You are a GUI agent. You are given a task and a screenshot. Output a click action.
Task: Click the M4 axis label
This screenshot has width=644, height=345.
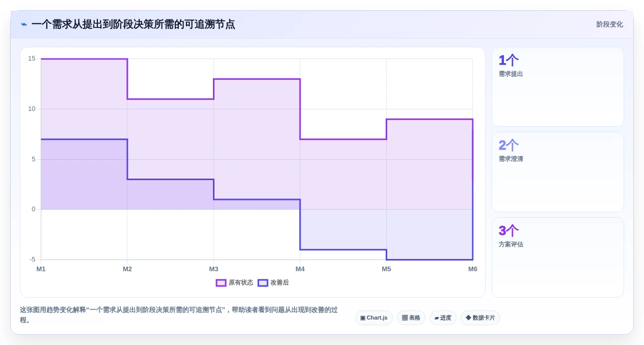300,269
